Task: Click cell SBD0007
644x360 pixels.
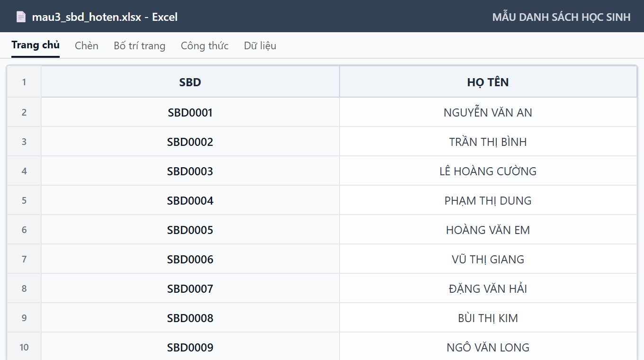Action: tap(190, 288)
